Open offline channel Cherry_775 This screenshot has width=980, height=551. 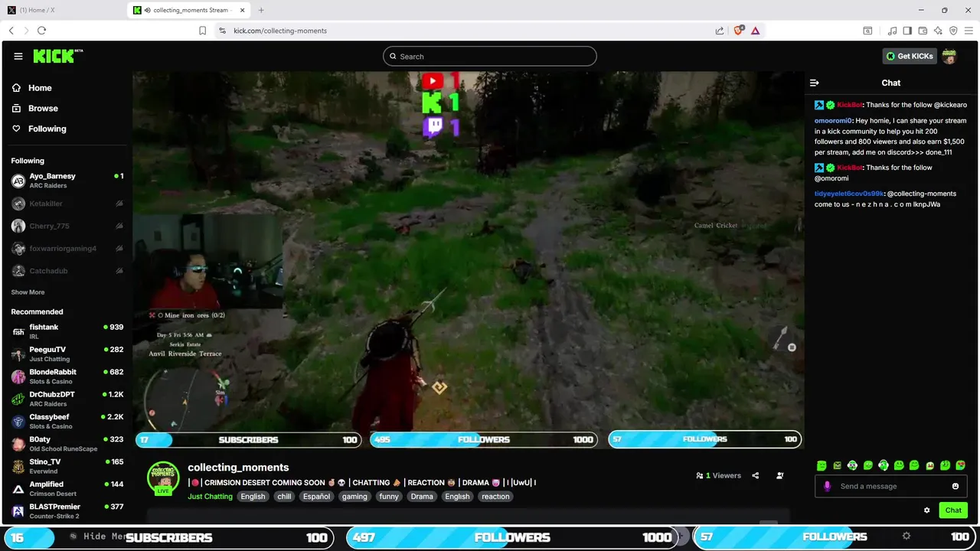67,226
